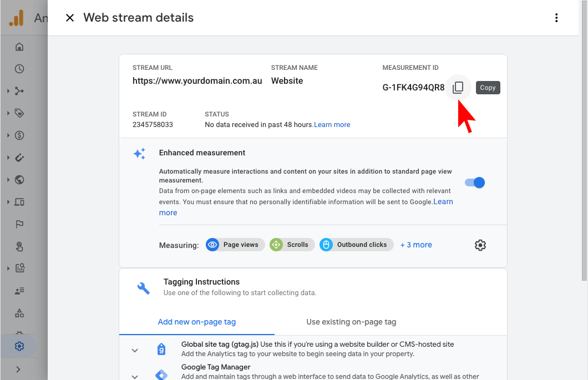Open the Demographics globe icon in sidebar

coord(19,180)
